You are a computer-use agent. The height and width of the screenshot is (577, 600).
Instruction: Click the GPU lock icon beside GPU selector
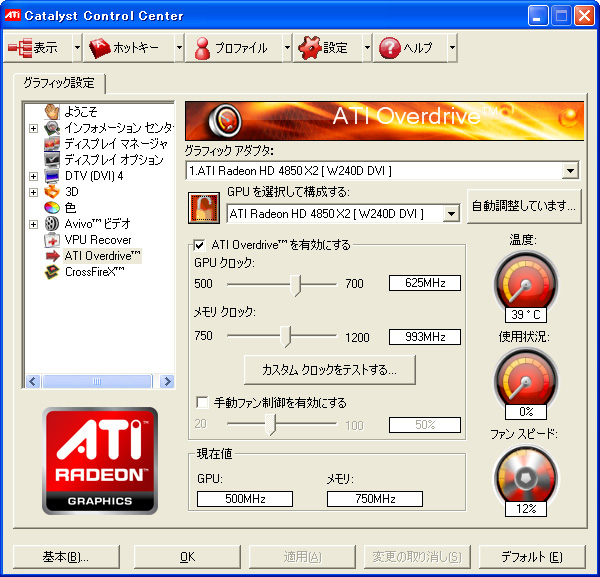[204, 208]
